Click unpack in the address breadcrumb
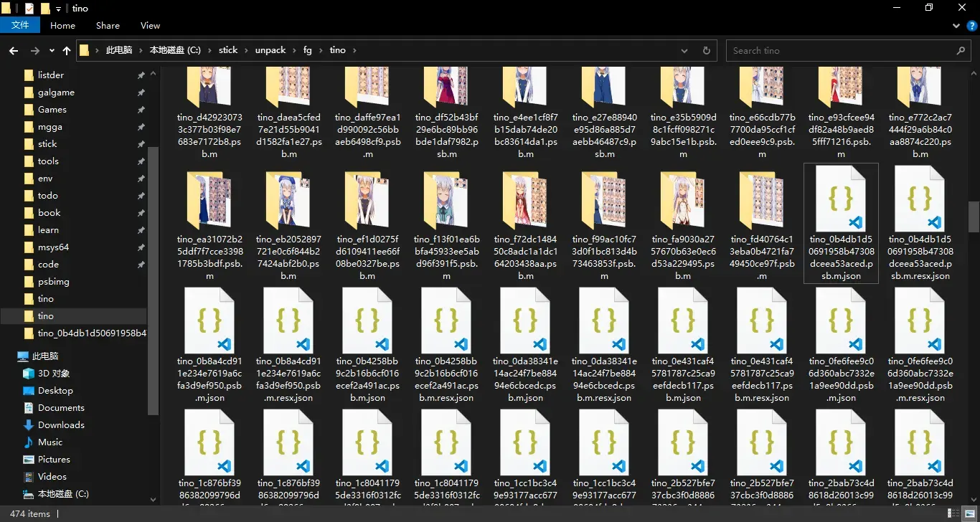The width and height of the screenshot is (980, 522). 270,50
